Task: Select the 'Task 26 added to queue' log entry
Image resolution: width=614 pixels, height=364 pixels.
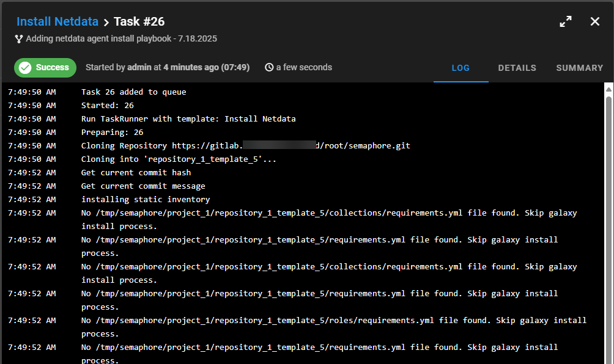Action: [133, 92]
